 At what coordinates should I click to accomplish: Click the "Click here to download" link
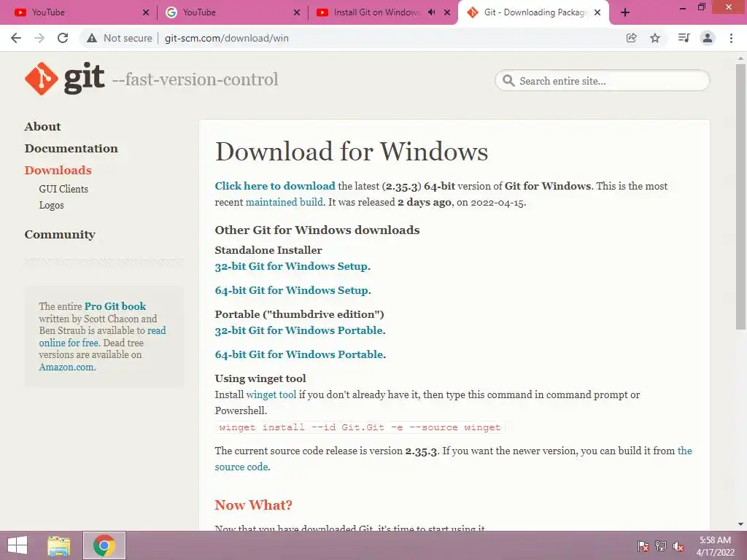point(275,186)
